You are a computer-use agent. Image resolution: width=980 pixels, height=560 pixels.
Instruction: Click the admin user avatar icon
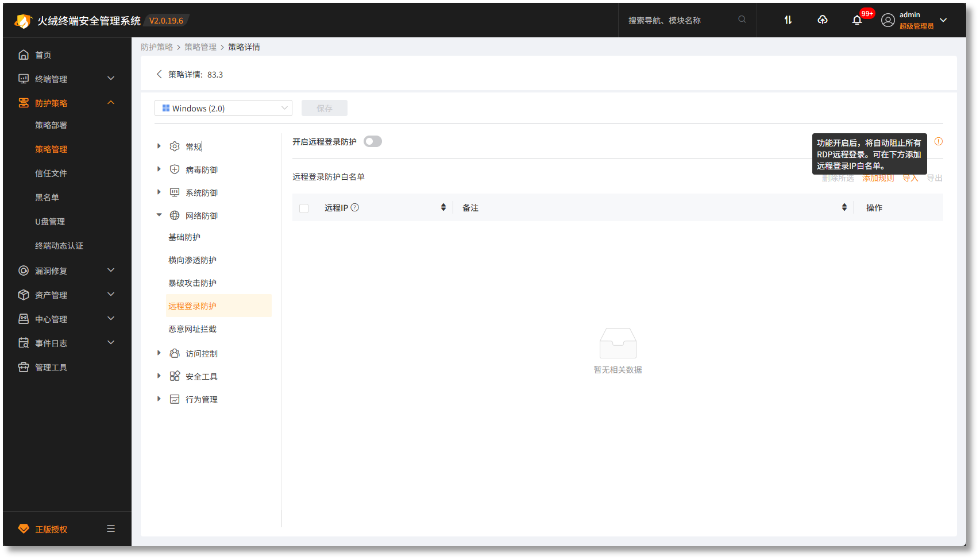tap(888, 21)
